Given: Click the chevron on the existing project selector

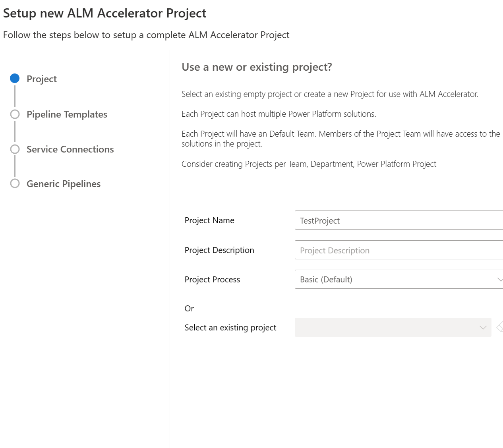Looking at the screenshot, I should coord(482,327).
